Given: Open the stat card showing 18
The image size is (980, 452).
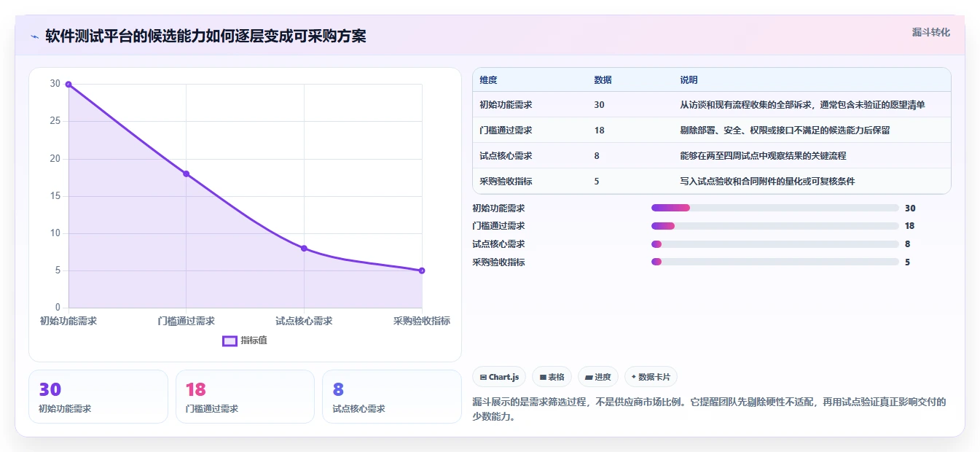Looking at the screenshot, I should [245, 397].
